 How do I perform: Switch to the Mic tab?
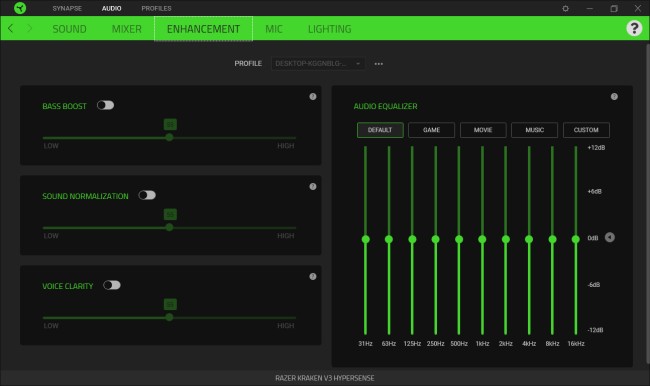pyautogui.click(x=274, y=29)
